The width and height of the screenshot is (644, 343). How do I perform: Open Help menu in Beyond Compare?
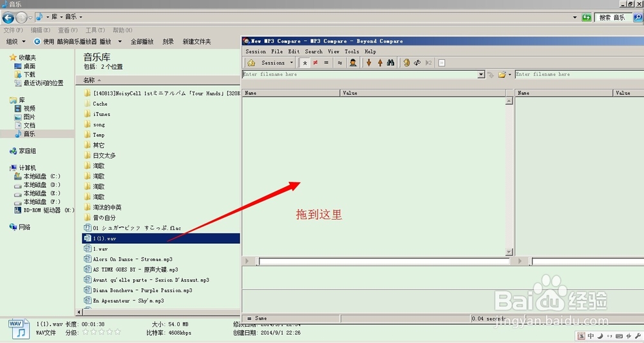(x=370, y=52)
